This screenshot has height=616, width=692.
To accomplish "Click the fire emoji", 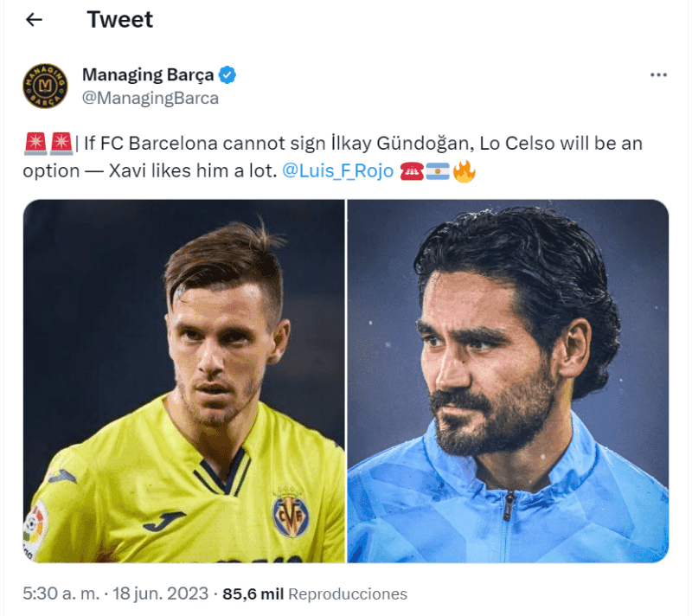I will [x=464, y=170].
